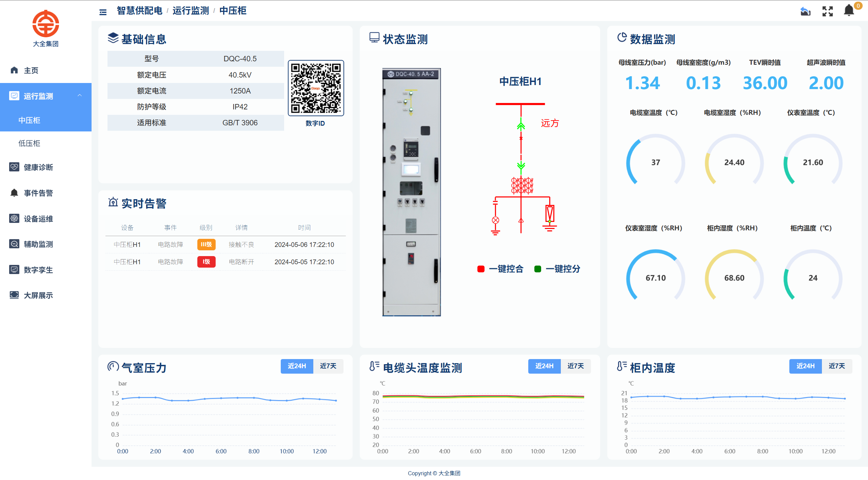Select the 健康诊断 sidebar icon
868x480 pixels.
tap(14, 167)
